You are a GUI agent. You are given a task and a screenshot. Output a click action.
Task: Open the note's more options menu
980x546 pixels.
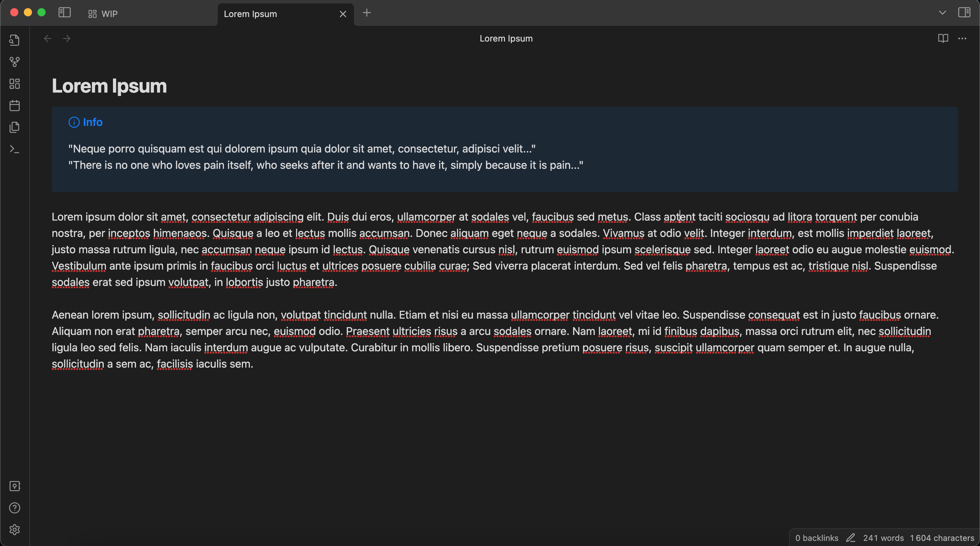[963, 38]
